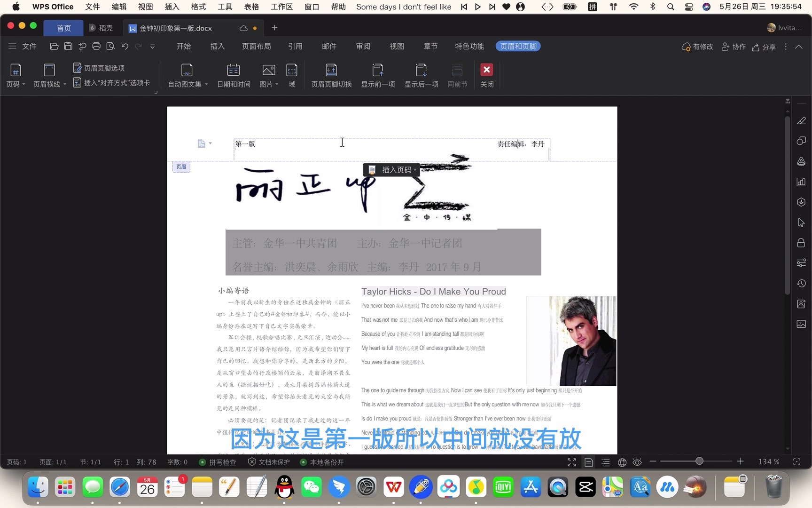Switch to the 特色功能 ribbon tab

pos(469,46)
